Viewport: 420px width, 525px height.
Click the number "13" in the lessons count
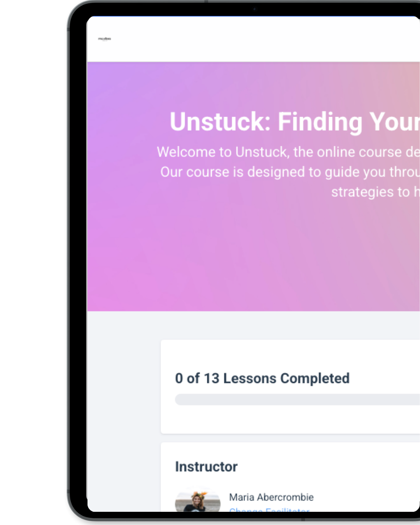tap(212, 378)
